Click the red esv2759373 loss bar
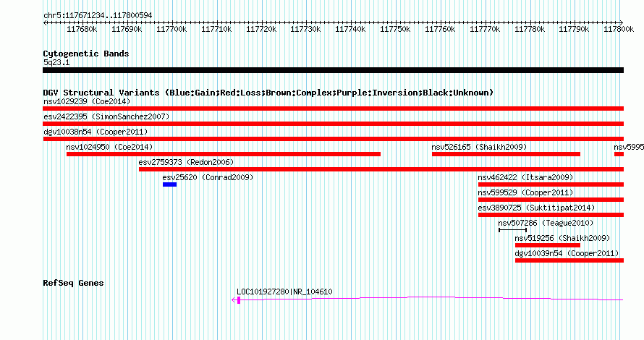644x340 pixels. pos(381,169)
